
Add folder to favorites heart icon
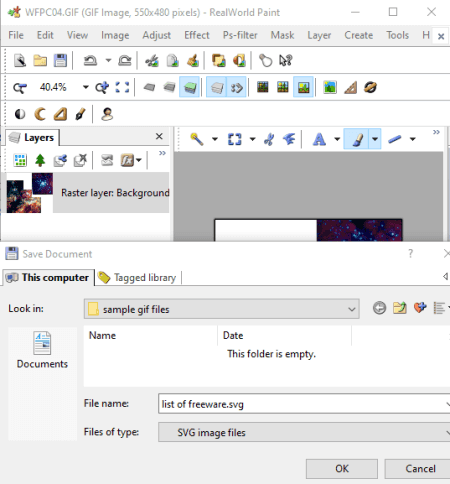(420, 307)
